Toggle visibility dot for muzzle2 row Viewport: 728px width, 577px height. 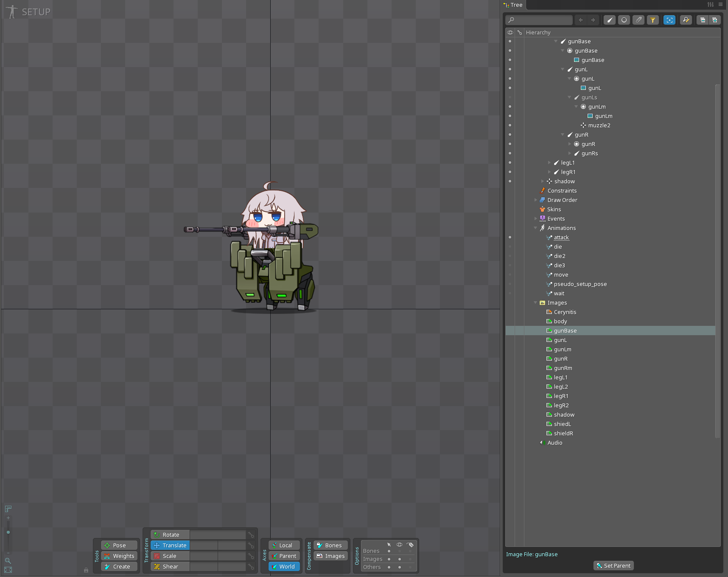coord(510,125)
